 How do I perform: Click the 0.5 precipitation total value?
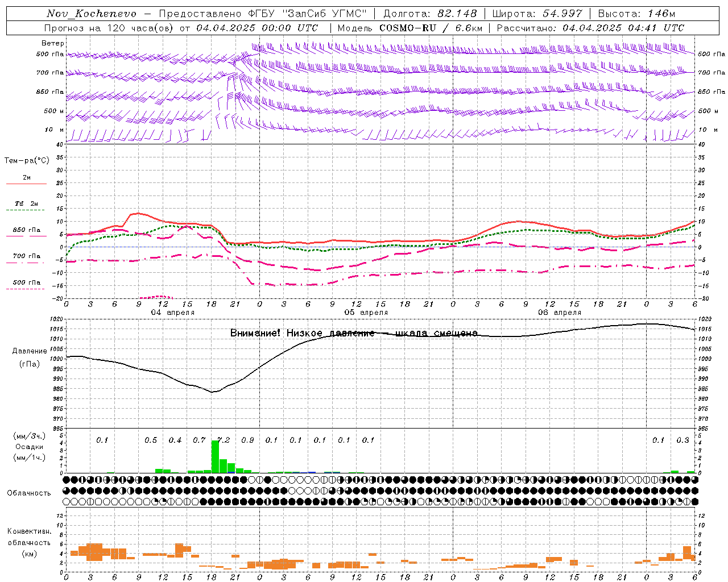tap(151, 440)
